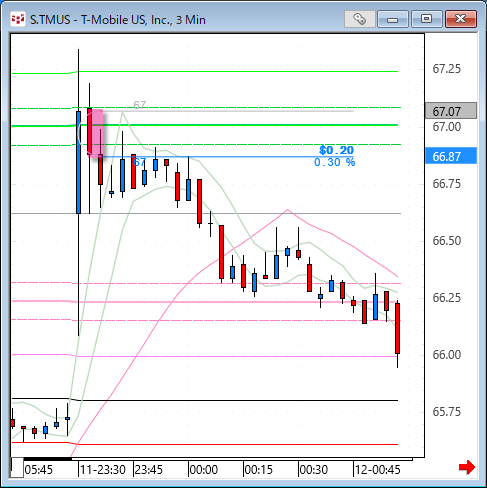Click the 11-23:30 time axis label
Image resolution: width=487 pixels, height=488 pixels.
tap(103, 470)
